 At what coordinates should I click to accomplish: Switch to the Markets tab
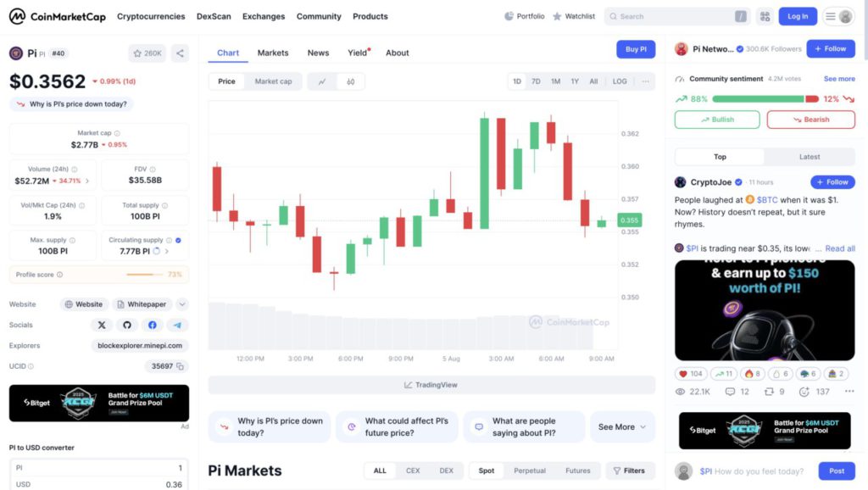point(273,53)
